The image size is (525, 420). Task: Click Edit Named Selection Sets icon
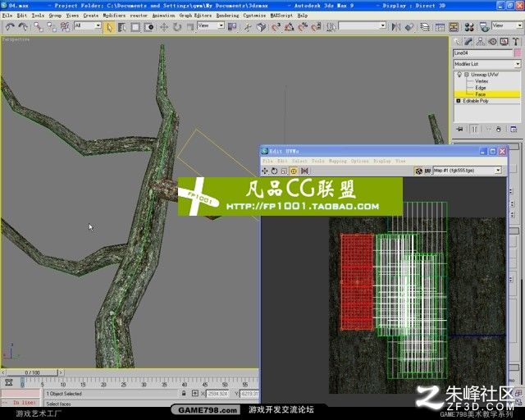[x=331, y=27]
